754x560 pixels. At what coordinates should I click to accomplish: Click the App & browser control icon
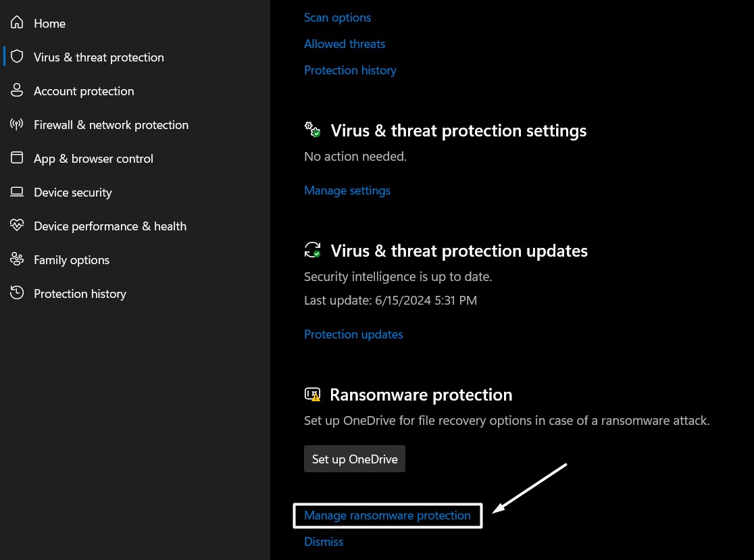point(17,158)
